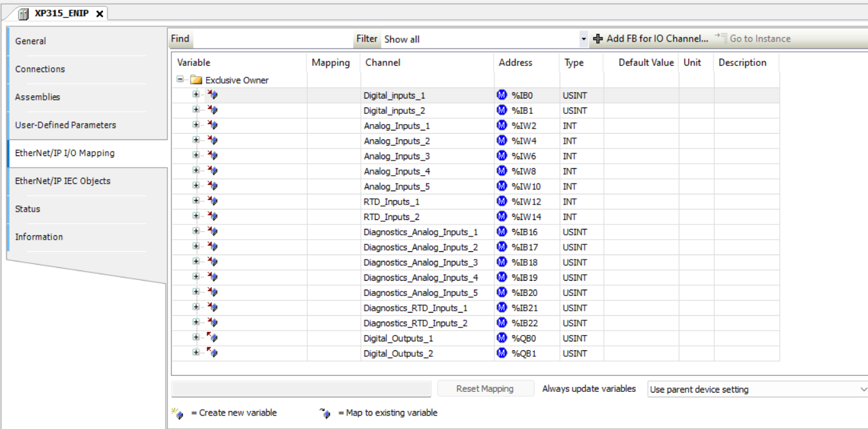
Task: Collapse the Exclusive Owner tree node
Action: click(180, 80)
